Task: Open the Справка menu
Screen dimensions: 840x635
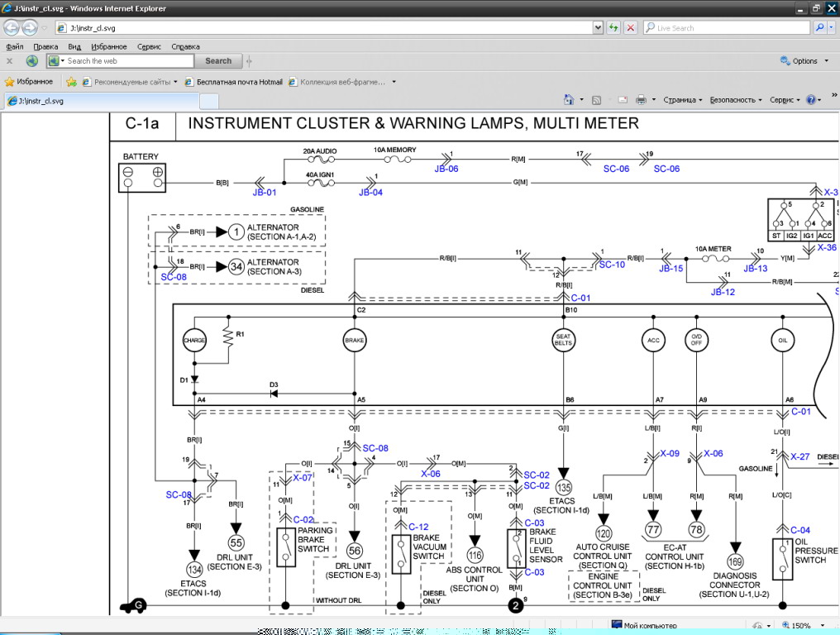Action: [185, 47]
